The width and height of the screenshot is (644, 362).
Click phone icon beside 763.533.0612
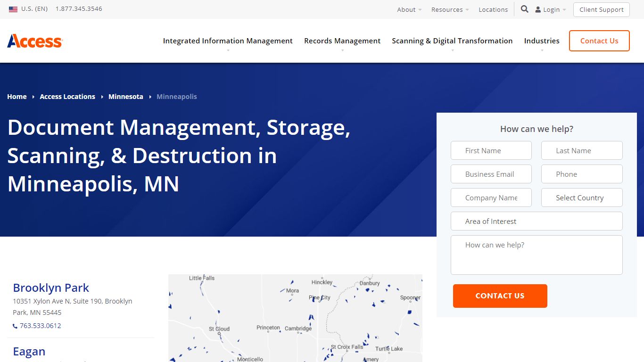click(15, 326)
